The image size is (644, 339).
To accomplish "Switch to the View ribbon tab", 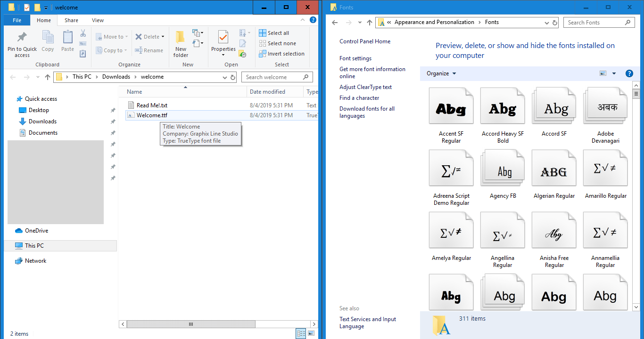I will [98, 20].
